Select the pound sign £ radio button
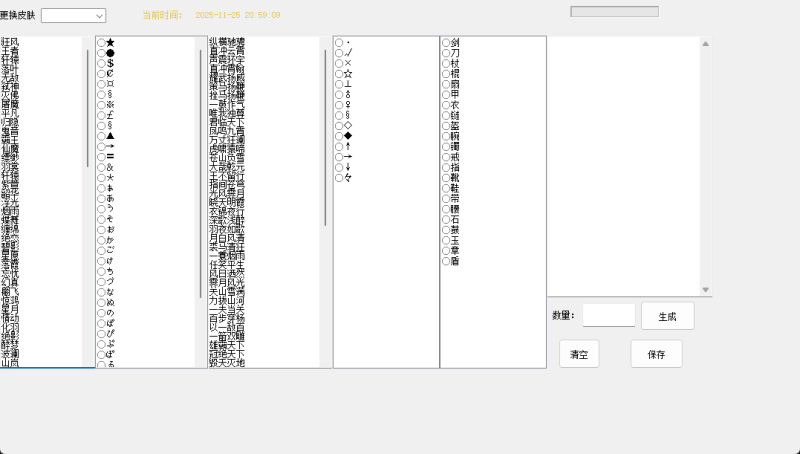800x454 pixels. pyautogui.click(x=102, y=115)
